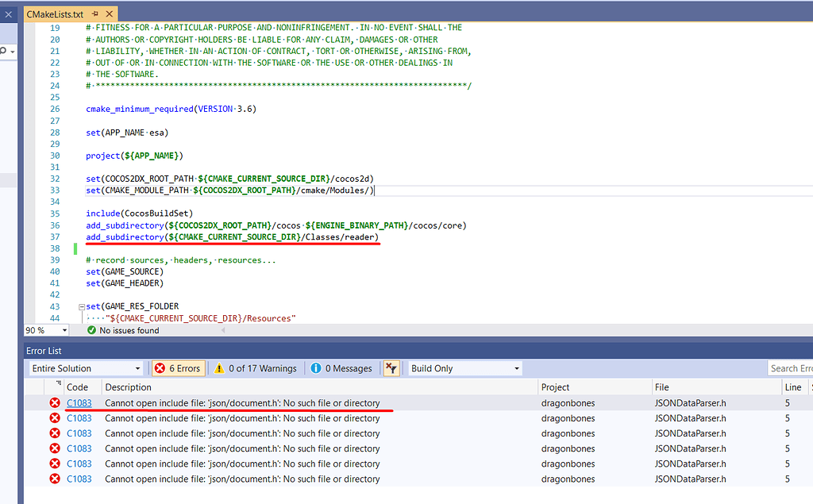Click the error icon of the last error row
The height and width of the screenshot is (504, 813).
tap(55, 479)
